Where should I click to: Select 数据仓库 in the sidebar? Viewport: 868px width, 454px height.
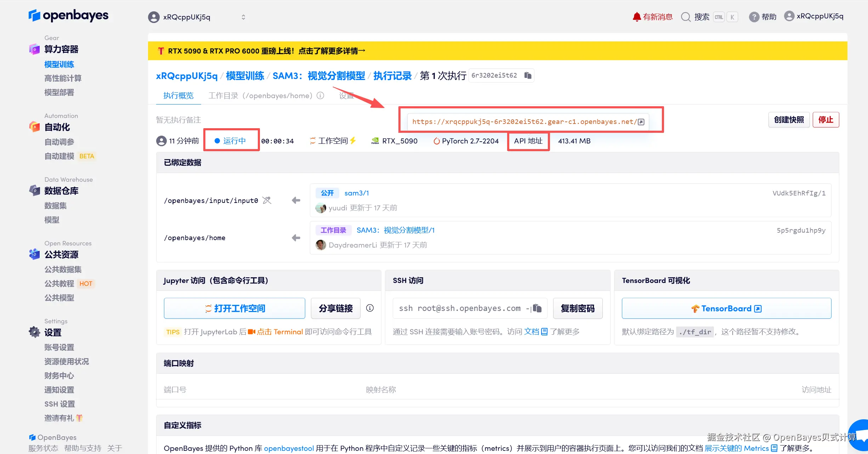click(x=61, y=191)
